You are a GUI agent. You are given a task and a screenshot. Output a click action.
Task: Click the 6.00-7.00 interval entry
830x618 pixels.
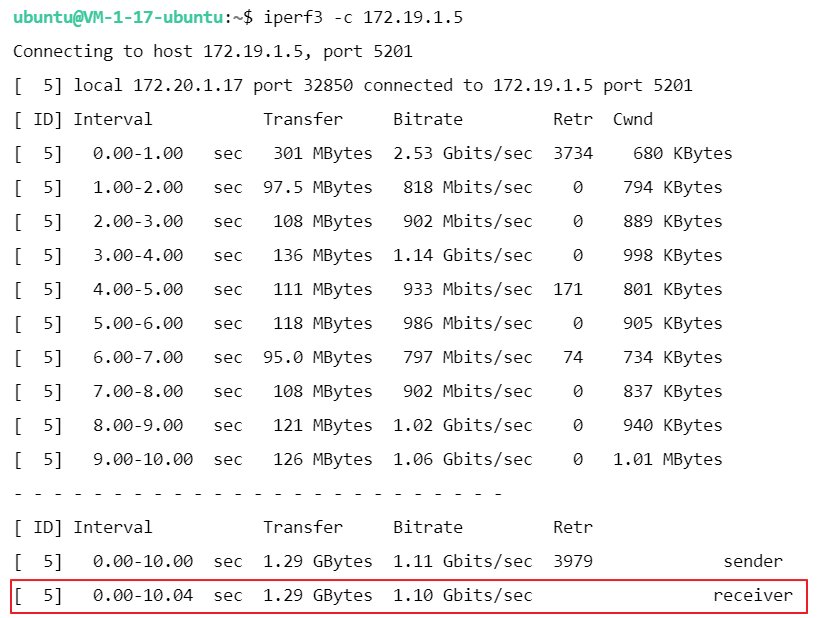(x=138, y=357)
